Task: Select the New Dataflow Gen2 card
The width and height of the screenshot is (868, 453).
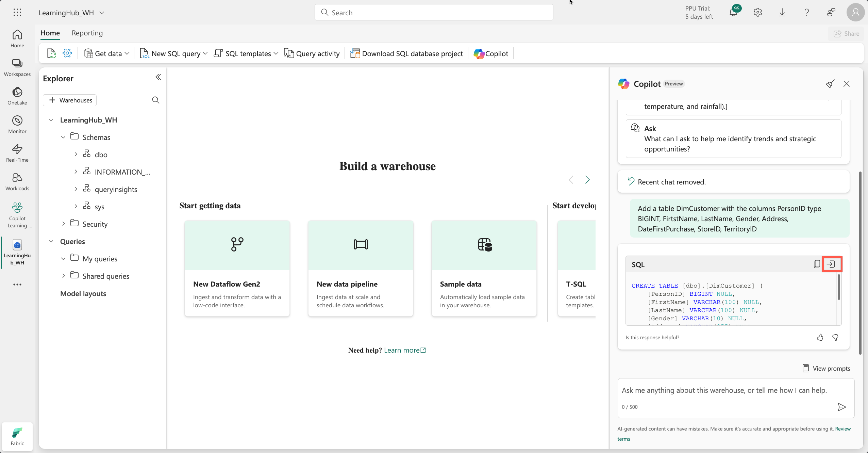Action: pos(237,269)
